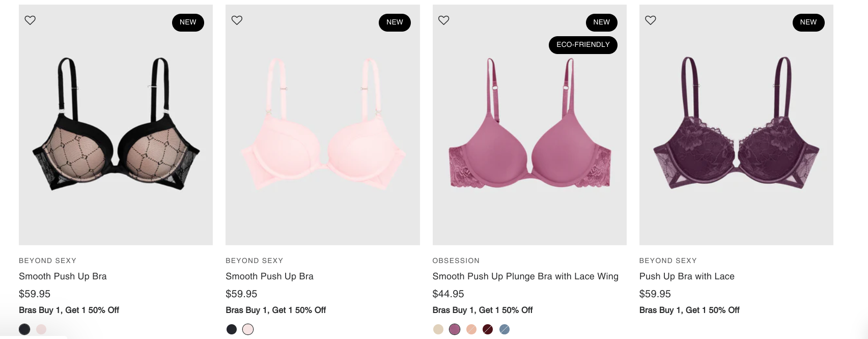Choose pale pink swatch under first product

pos(41,329)
